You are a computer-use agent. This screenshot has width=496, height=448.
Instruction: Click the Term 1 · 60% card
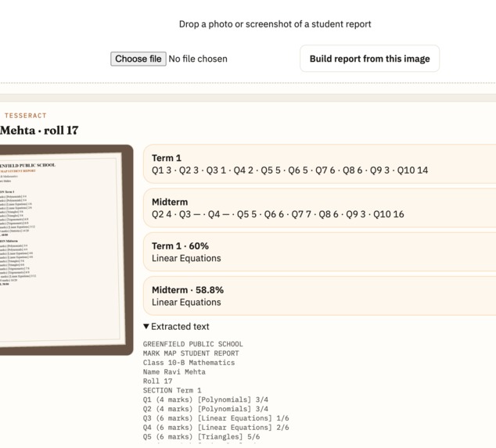click(x=319, y=252)
